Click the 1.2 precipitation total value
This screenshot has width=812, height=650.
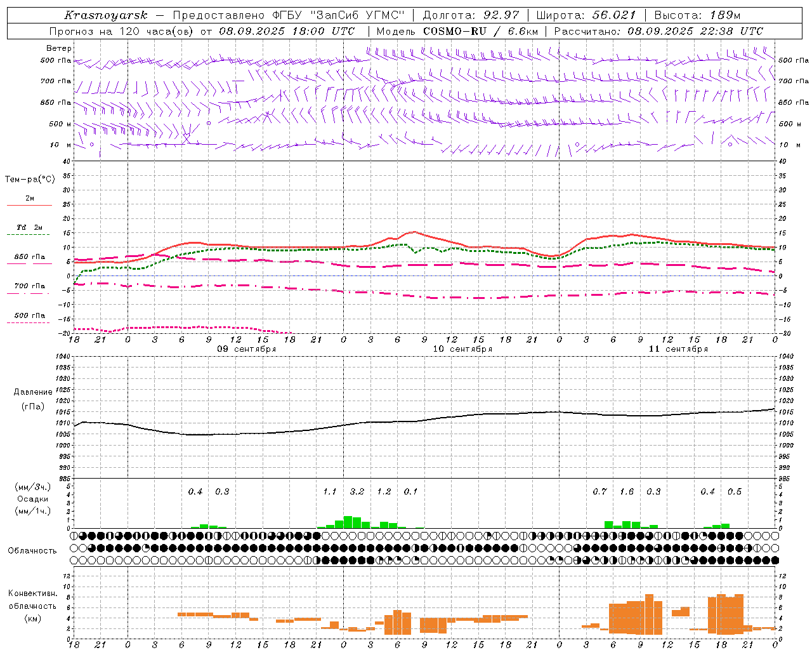(x=384, y=492)
